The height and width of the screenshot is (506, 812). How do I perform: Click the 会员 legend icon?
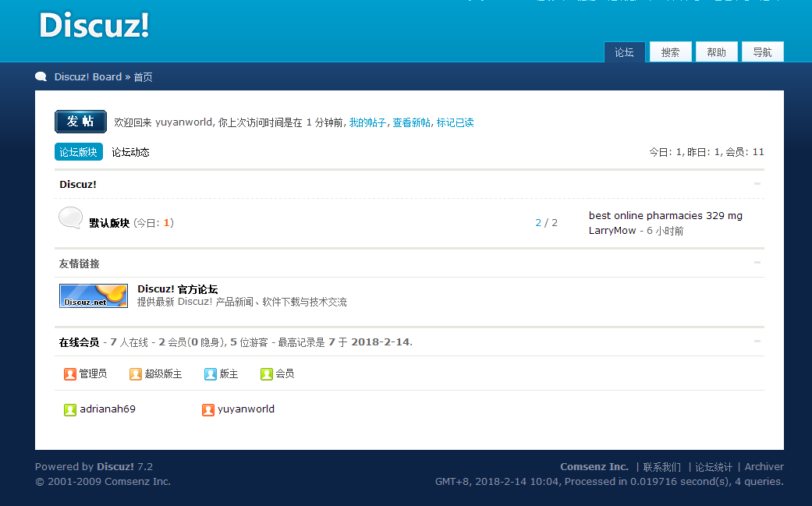[x=267, y=374]
